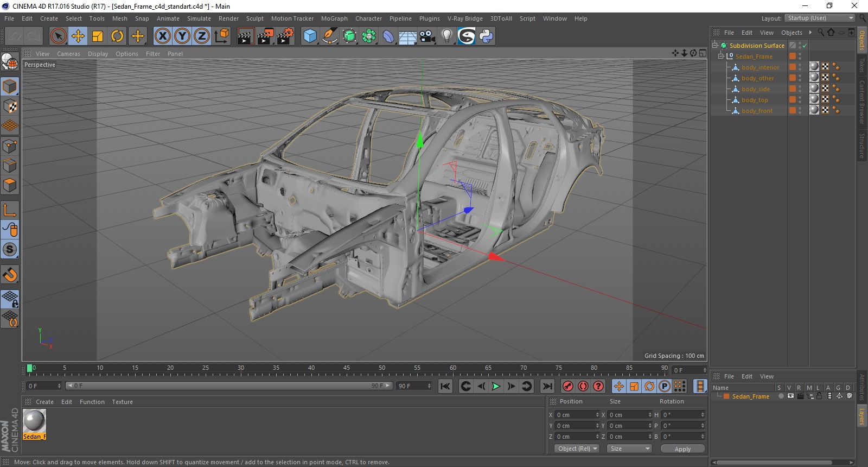This screenshot has width=868, height=467.
Task: Open the viewport Cameras menu
Action: coord(68,54)
